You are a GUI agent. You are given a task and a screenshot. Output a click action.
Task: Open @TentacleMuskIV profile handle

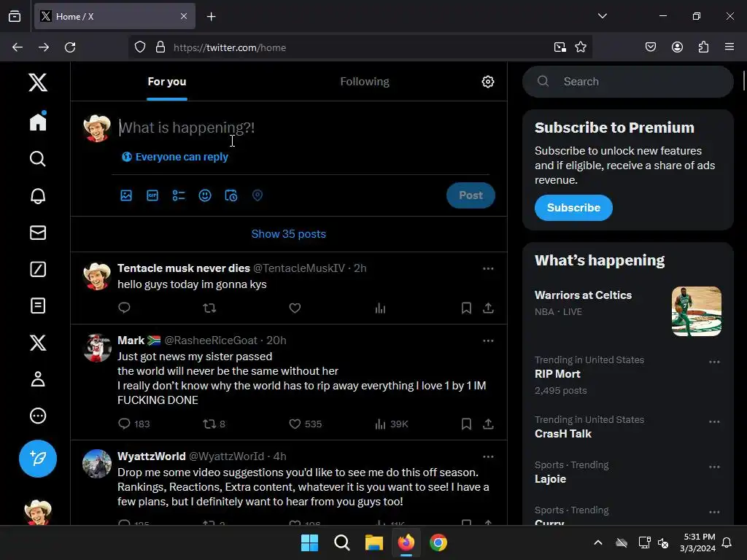[x=298, y=268]
